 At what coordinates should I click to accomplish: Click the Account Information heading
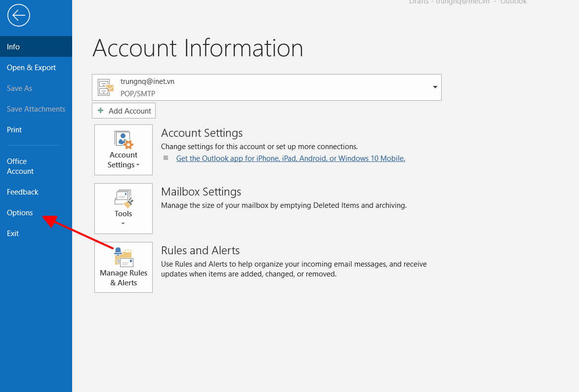(198, 48)
